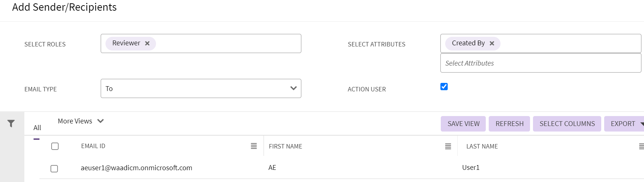Check the aeuser1 row checkbox
This screenshot has width=644, height=182.
[x=54, y=169]
